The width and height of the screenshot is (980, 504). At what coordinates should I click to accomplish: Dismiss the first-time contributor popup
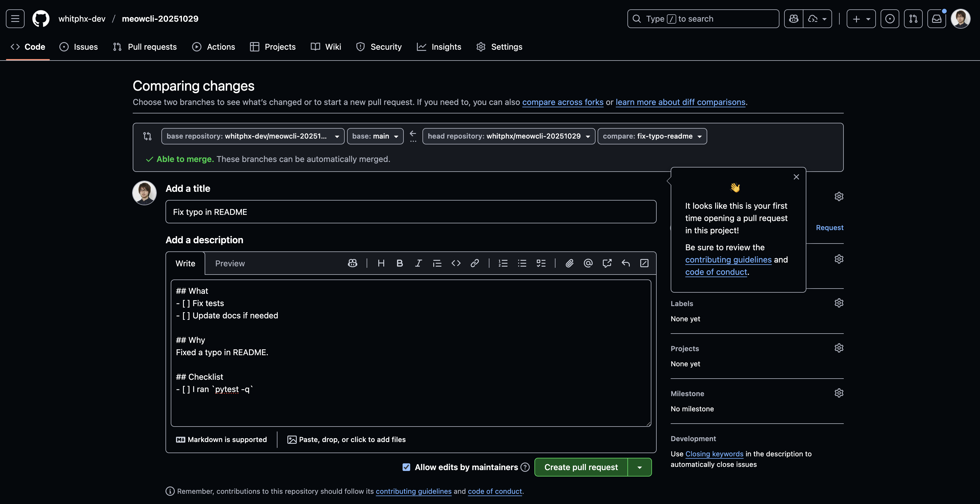coord(796,177)
